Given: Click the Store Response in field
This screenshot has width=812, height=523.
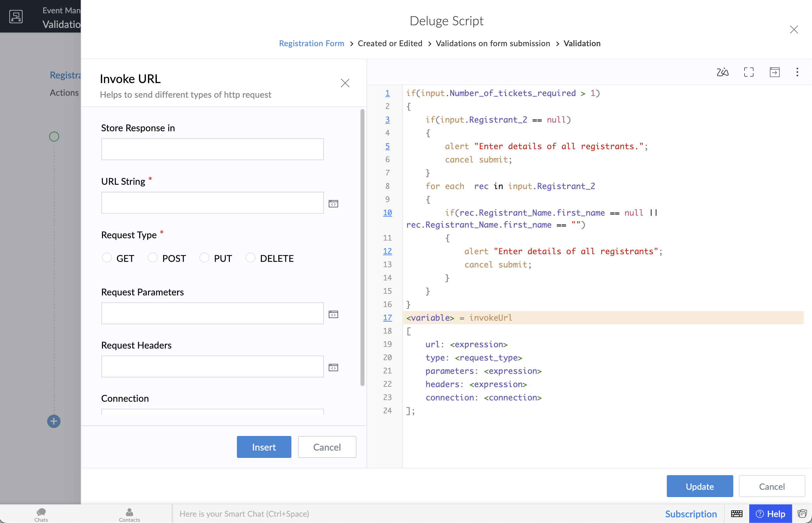Looking at the screenshot, I should coord(212,149).
